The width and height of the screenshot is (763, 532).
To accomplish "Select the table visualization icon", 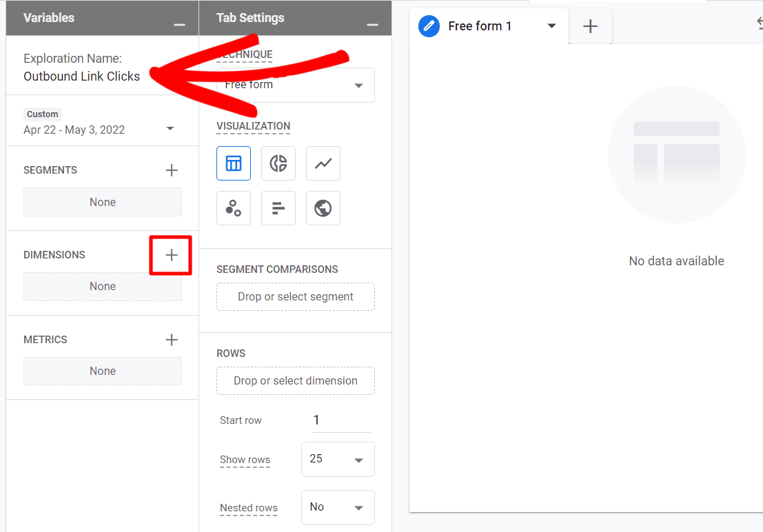I will tap(233, 163).
